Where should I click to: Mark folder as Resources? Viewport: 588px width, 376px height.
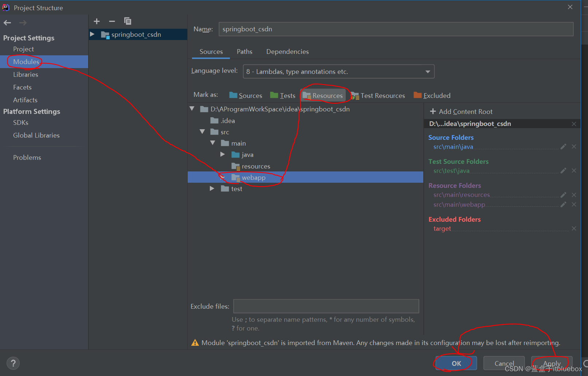[x=323, y=95]
